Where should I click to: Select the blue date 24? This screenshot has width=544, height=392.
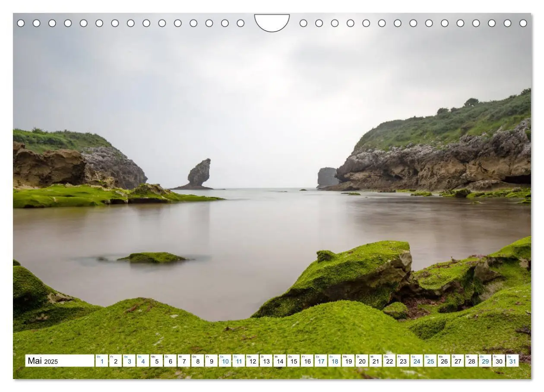417,361
